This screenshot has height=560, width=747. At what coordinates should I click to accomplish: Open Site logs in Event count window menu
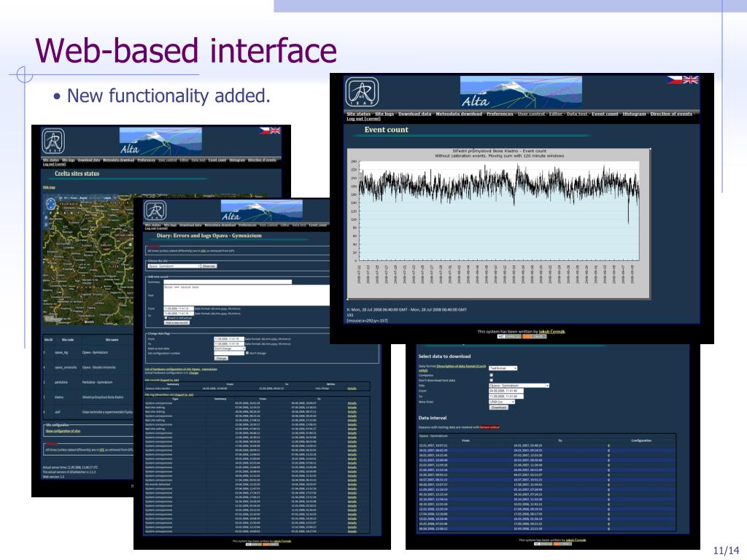tap(384, 114)
